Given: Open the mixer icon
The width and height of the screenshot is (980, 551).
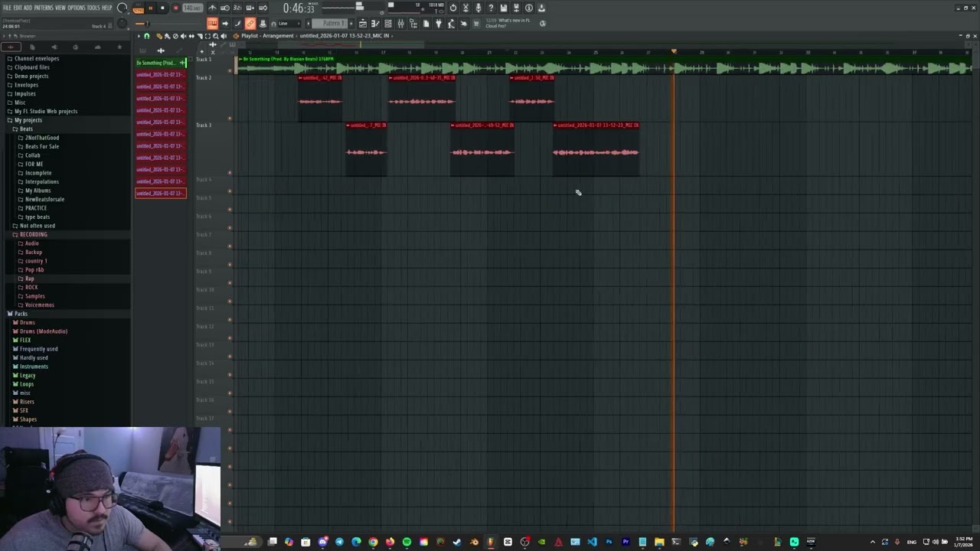Looking at the screenshot, I should click(x=400, y=23).
